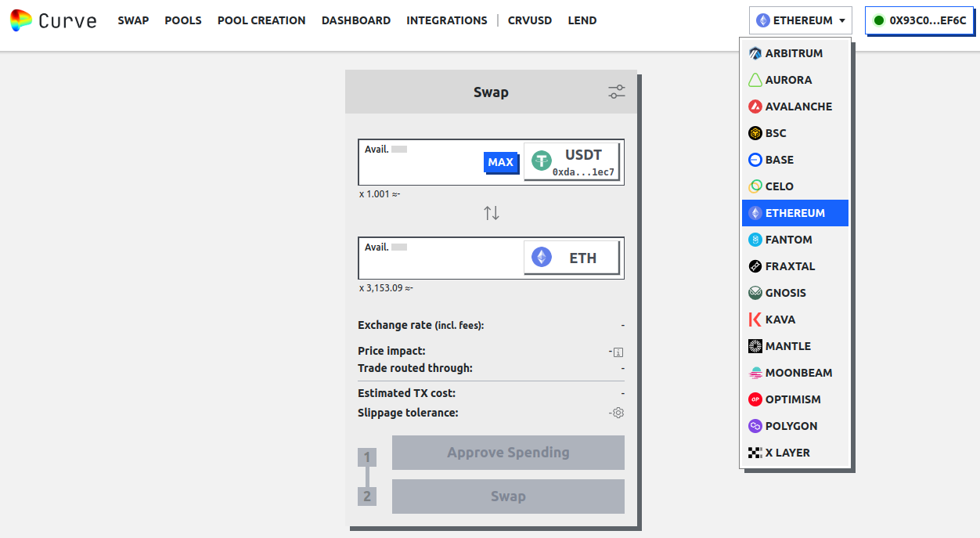Image resolution: width=980 pixels, height=538 pixels.
Task: Click Celo network icon
Action: (x=755, y=186)
